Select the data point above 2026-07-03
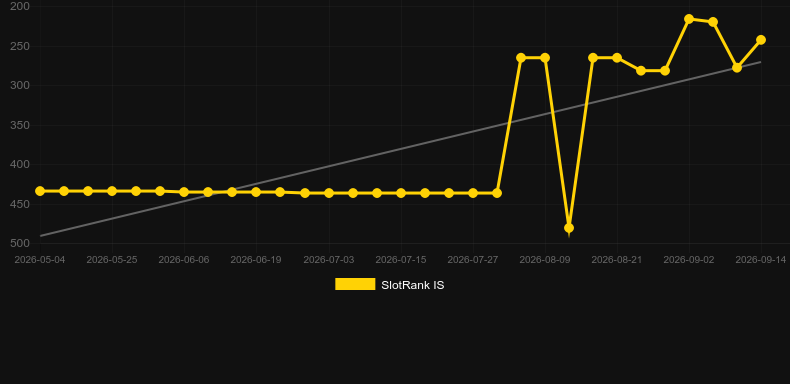Image resolution: width=790 pixels, height=384 pixels. (x=328, y=193)
